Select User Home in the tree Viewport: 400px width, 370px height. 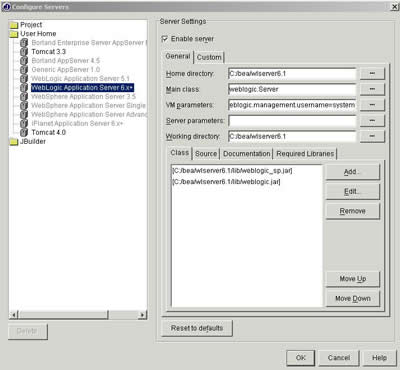[38, 34]
